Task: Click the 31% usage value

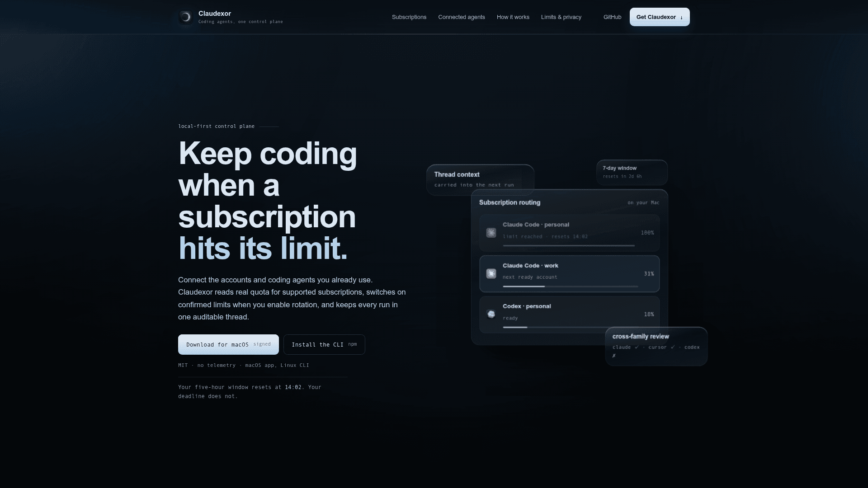Action: click(x=649, y=274)
